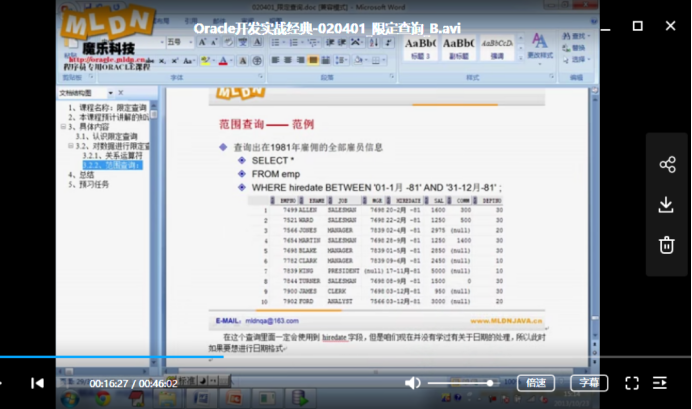Click the Enclose Characters icon

(x=257, y=60)
